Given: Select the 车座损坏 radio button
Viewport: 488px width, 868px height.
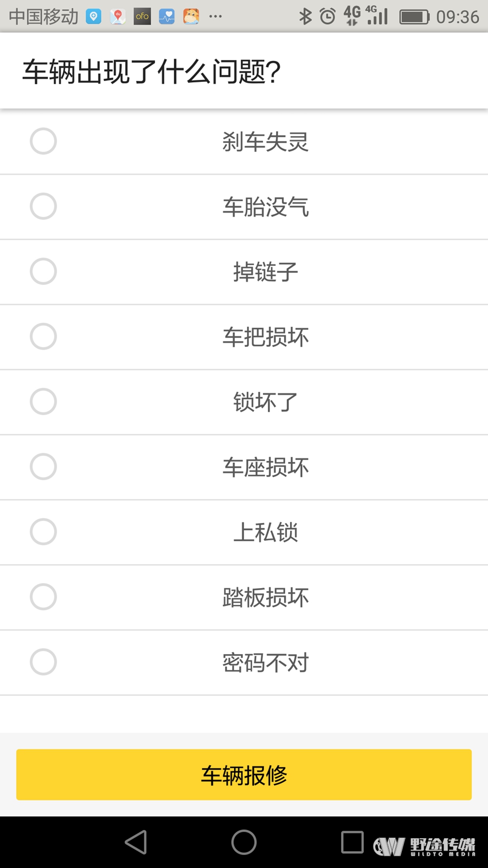Looking at the screenshot, I should click(x=43, y=467).
